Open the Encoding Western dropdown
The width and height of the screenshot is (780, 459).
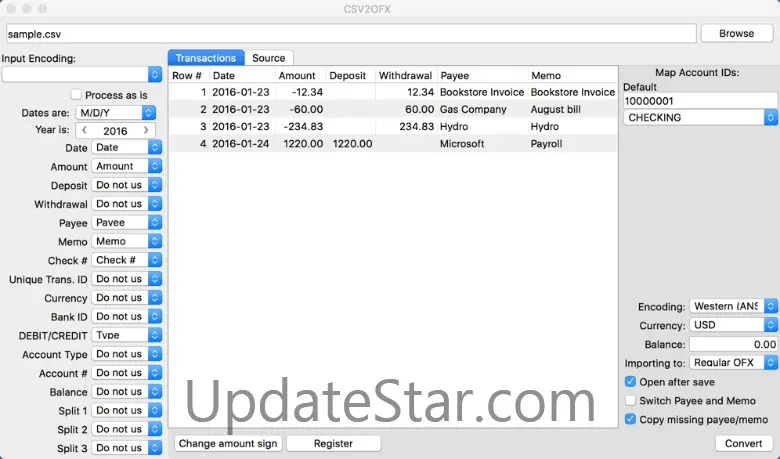click(x=733, y=306)
